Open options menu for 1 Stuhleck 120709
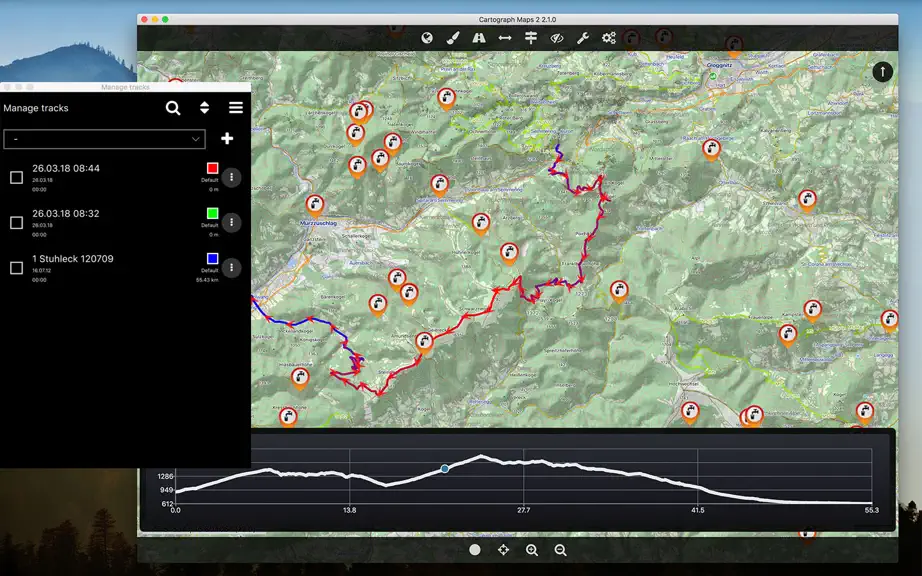The width and height of the screenshot is (922, 576). 232,267
